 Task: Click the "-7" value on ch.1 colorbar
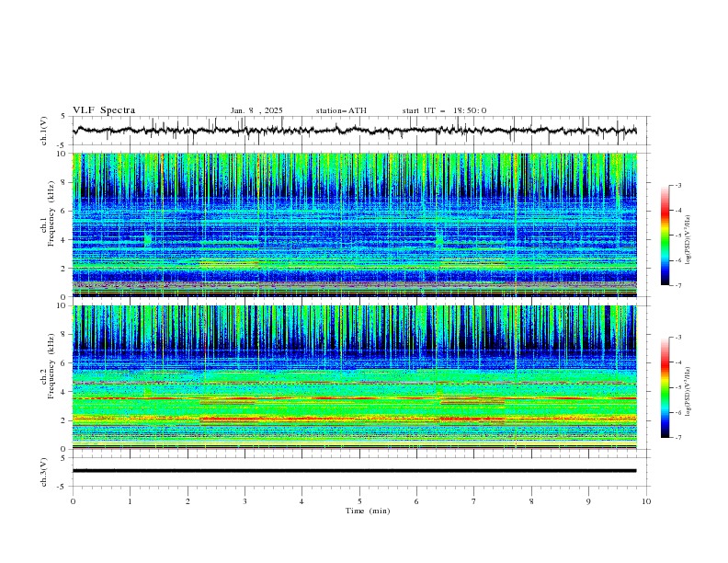click(x=678, y=285)
